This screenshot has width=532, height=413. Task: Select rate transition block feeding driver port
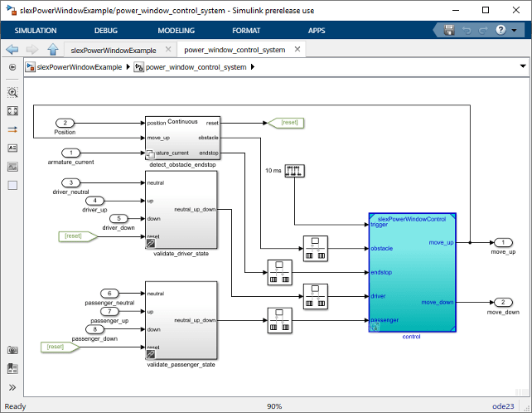[x=315, y=297]
